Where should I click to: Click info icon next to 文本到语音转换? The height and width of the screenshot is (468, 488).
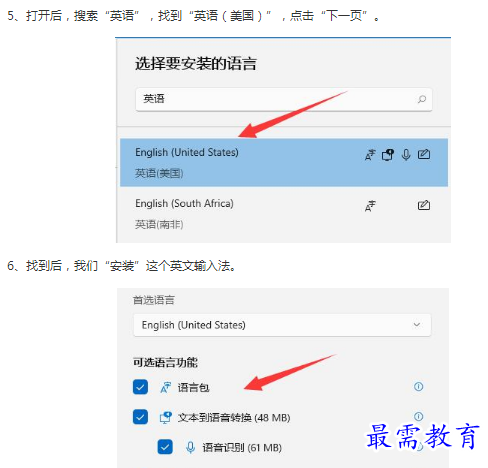click(418, 416)
